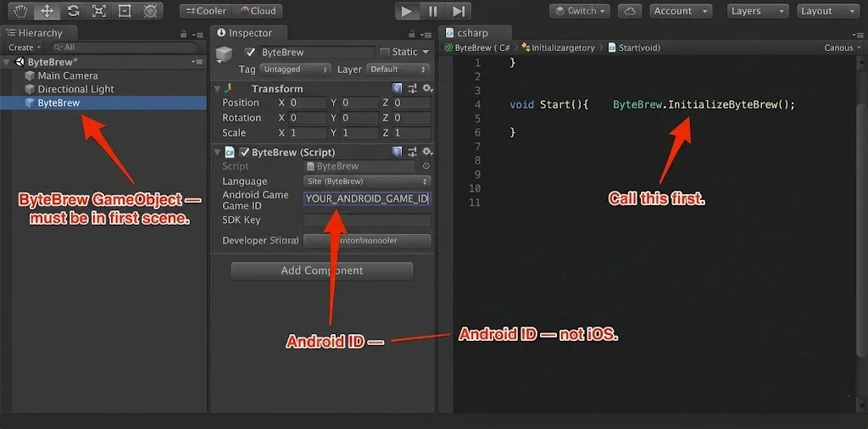Click Start(void) breadcrumb item

(634, 47)
